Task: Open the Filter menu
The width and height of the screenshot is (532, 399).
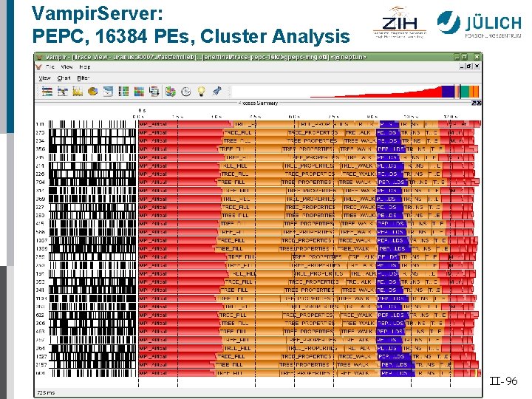Action: coord(83,78)
